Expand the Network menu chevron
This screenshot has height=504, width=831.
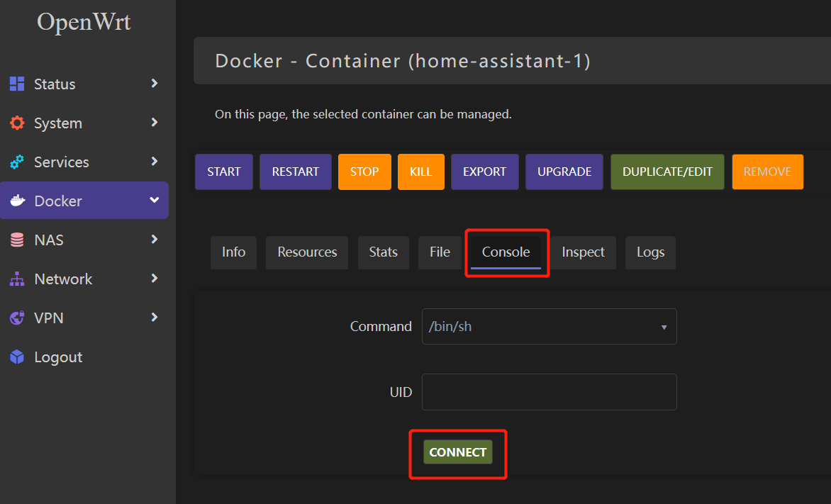coord(155,279)
